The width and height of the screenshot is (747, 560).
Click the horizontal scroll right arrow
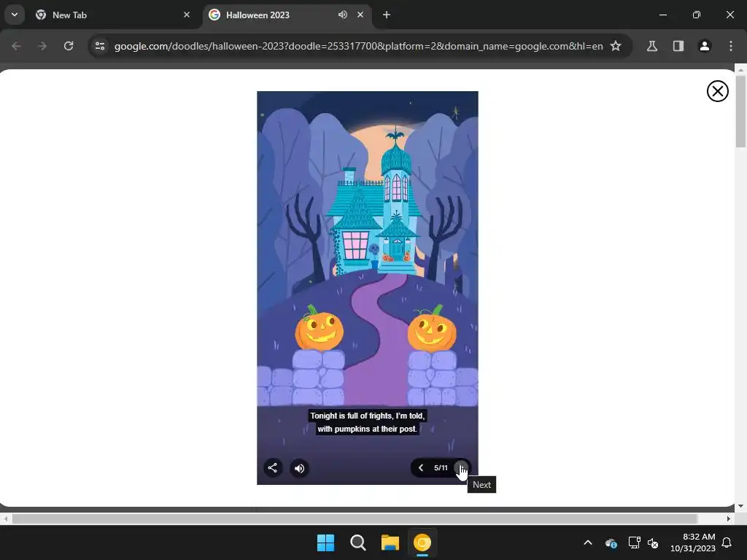(x=729, y=518)
